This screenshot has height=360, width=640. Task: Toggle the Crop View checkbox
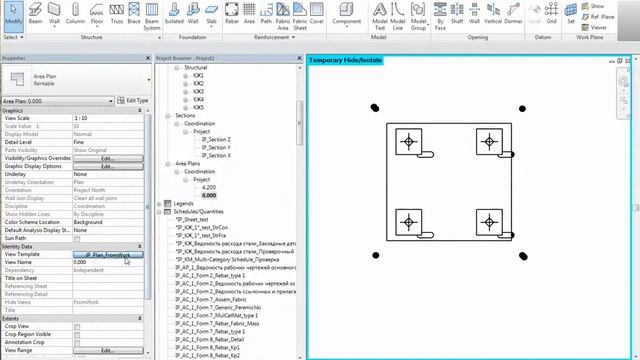point(77,327)
